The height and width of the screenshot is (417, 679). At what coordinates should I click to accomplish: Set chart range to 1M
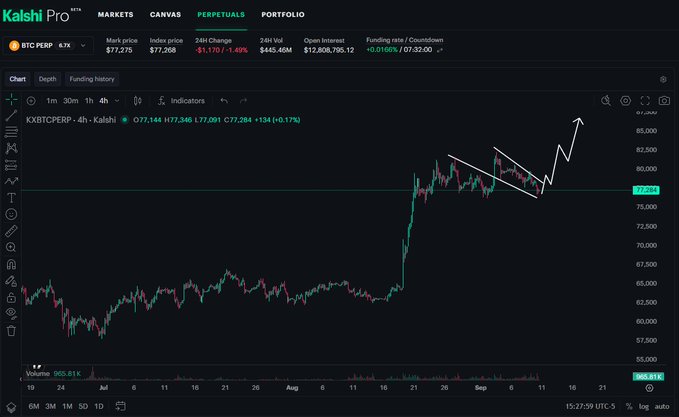(x=67, y=406)
